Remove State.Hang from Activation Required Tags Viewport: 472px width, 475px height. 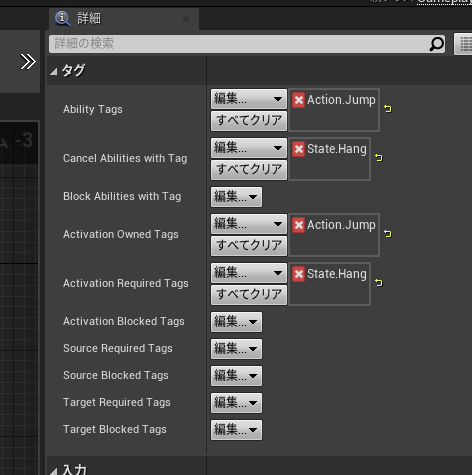[x=298, y=274]
